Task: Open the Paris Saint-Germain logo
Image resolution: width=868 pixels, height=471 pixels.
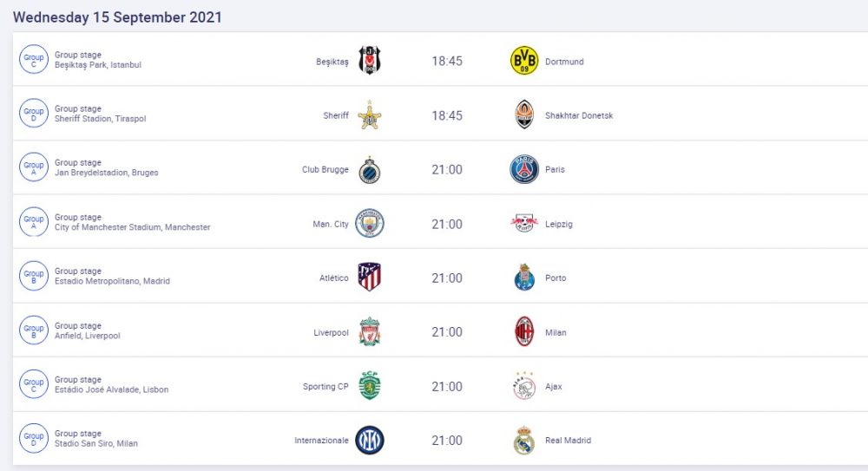Action: pyautogui.click(x=524, y=169)
